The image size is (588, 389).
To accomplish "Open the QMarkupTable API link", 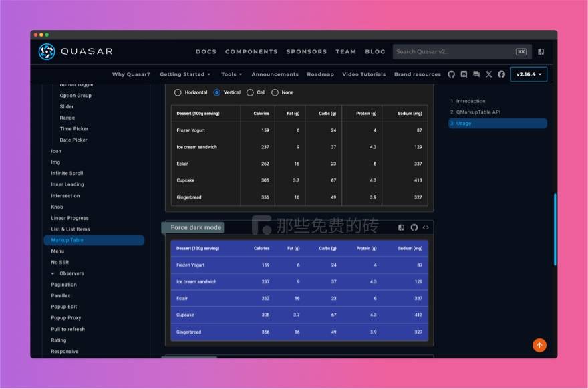I will click(477, 112).
